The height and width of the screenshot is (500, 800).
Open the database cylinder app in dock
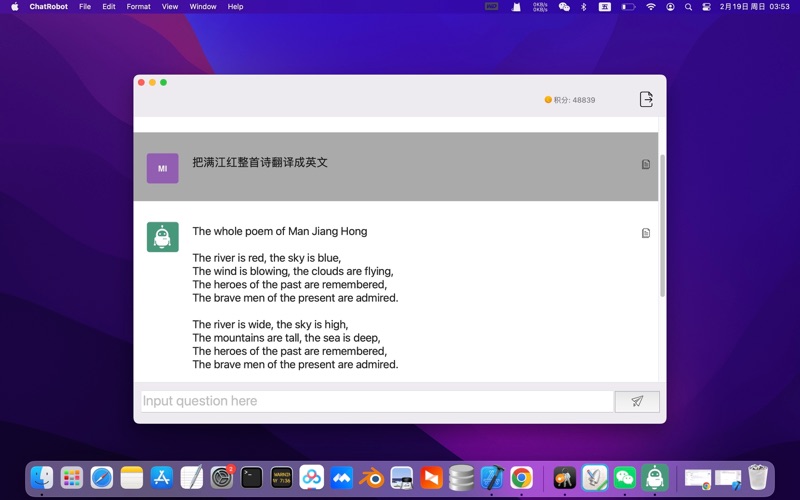tap(461, 478)
